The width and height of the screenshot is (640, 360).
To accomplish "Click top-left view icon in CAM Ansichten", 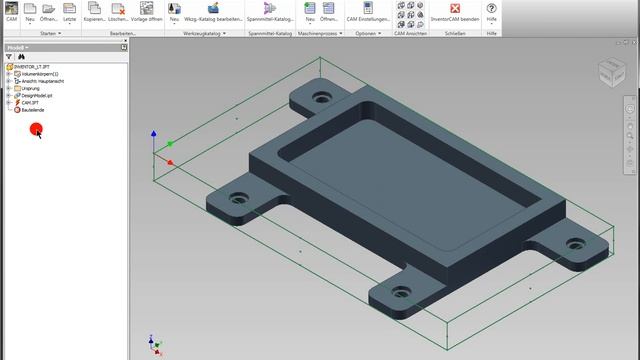I will tap(401, 5).
